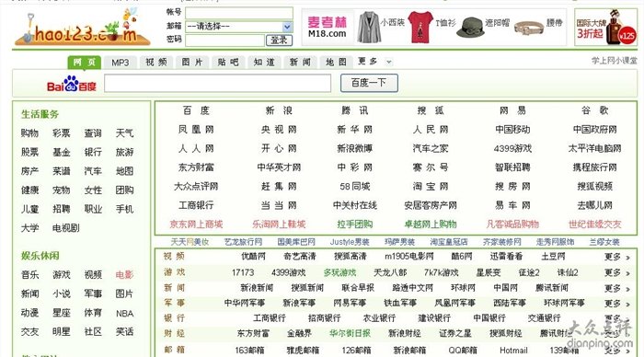
Task: Expand 更多 in the 军事 row
Action: pyautogui.click(x=616, y=304)
